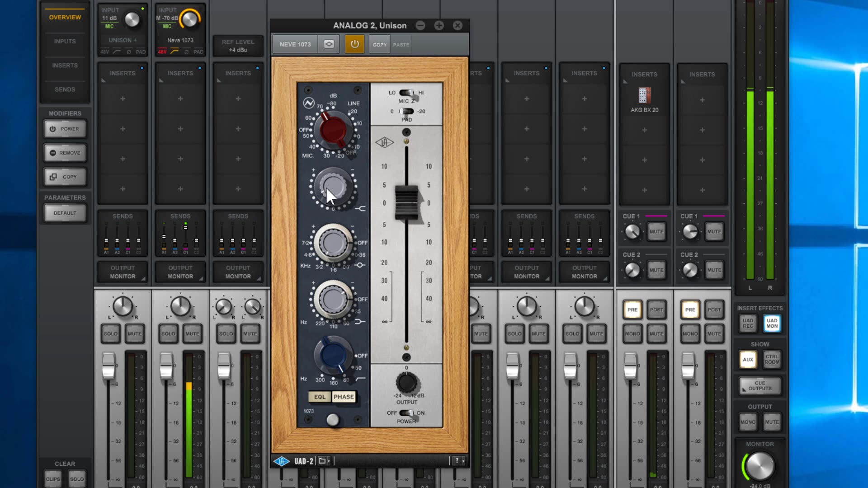
Task: Select the SENDS view in sidebar
Action: coord(64,89)
